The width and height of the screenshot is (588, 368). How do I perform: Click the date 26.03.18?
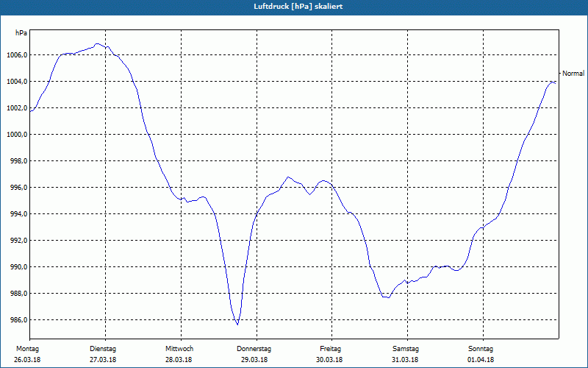[27, 360]
